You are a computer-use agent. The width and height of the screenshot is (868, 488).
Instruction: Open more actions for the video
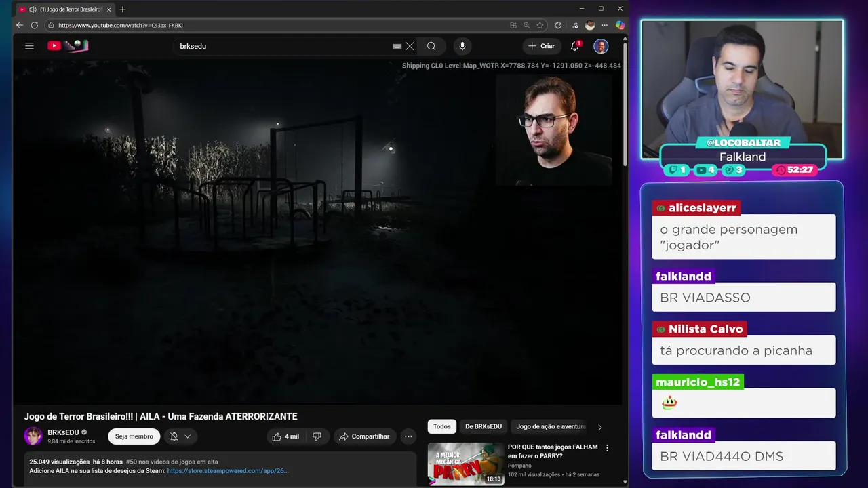click(x=408, y=436)
